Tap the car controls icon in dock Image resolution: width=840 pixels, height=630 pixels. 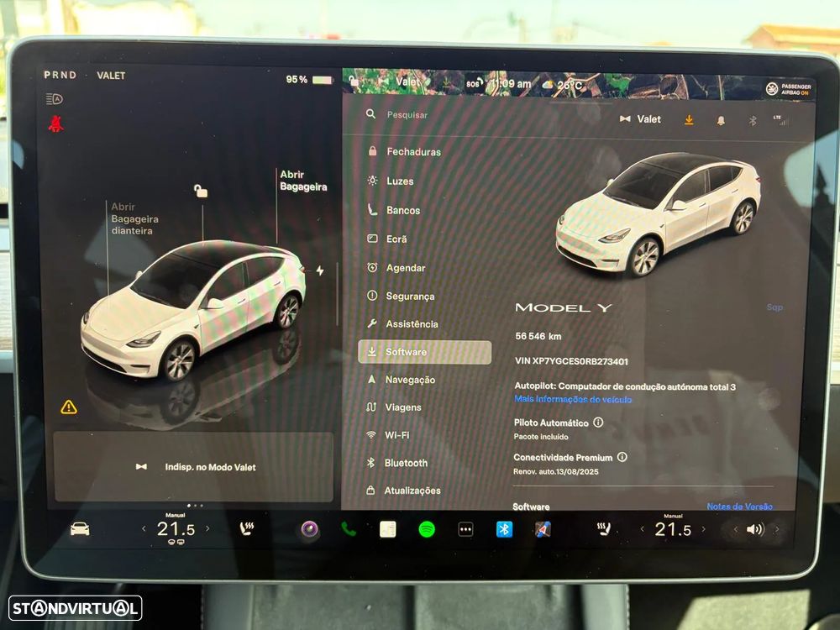80,529
